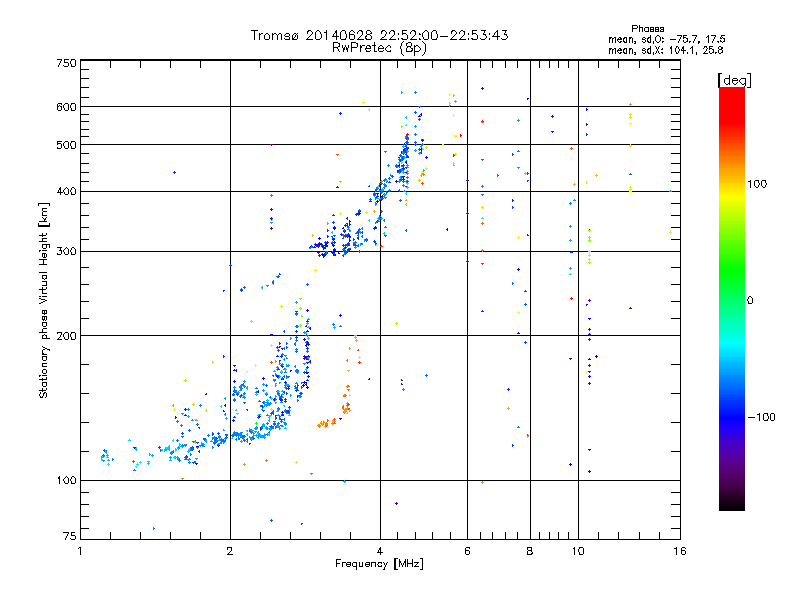Click the height axis tick "75"

(69, 536)
